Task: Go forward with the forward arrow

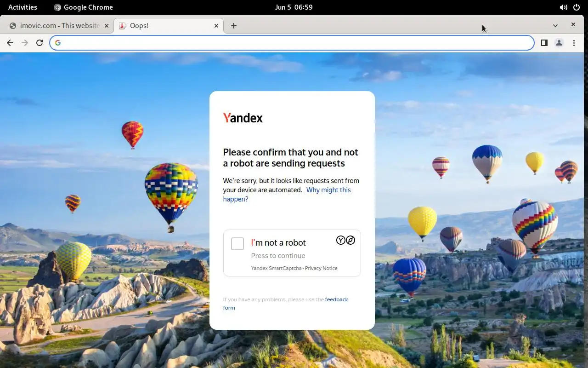Action: 25,43
